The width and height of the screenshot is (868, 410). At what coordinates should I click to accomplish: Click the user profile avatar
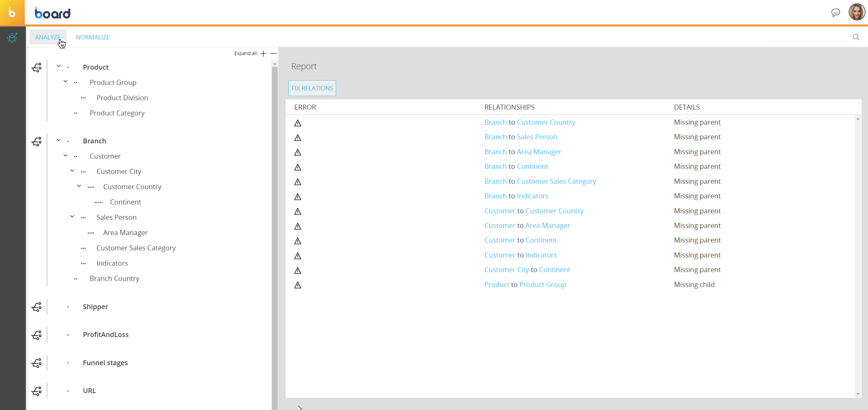coord(856,12)
